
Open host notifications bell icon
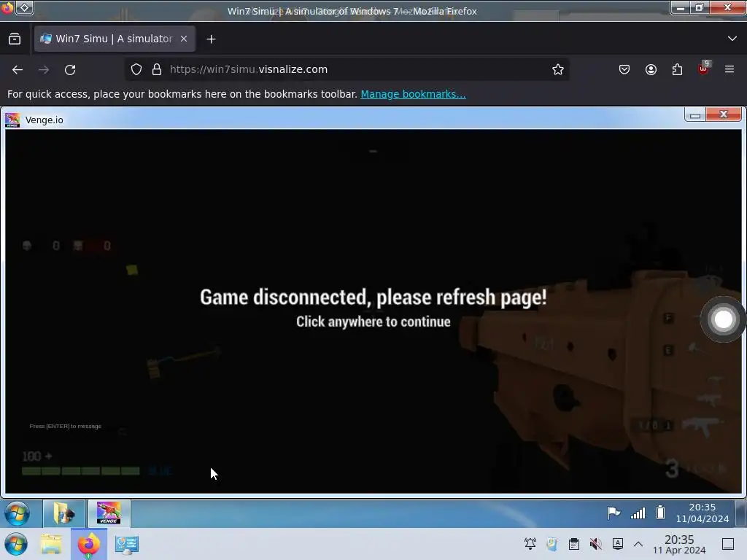530,544
